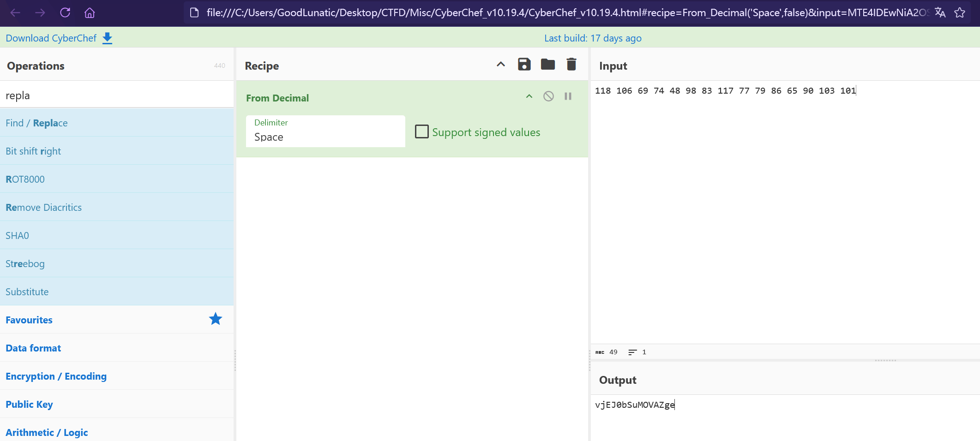Select the ROT8000 operation
980x441 pixels.
coord(117,179)
